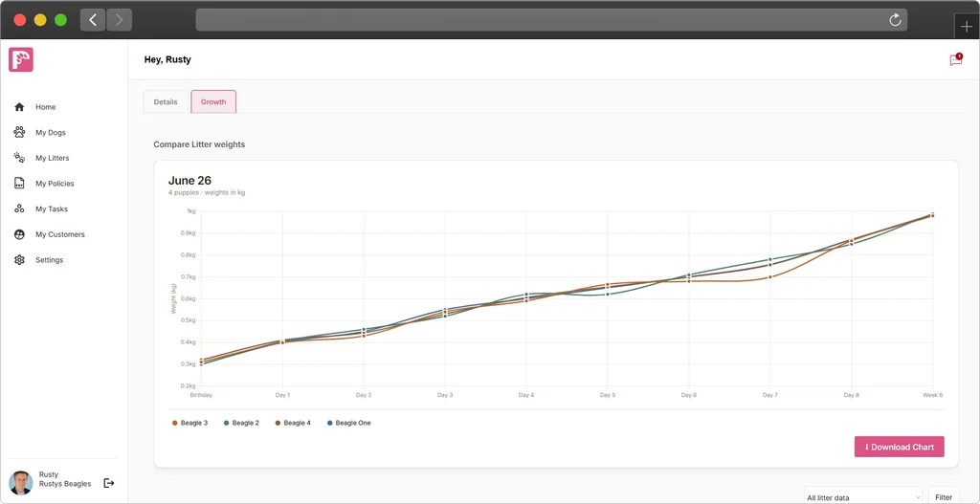Click the My Customers icon
The image size is (980, 504).
pyautogui.click(x=19, y=234)
